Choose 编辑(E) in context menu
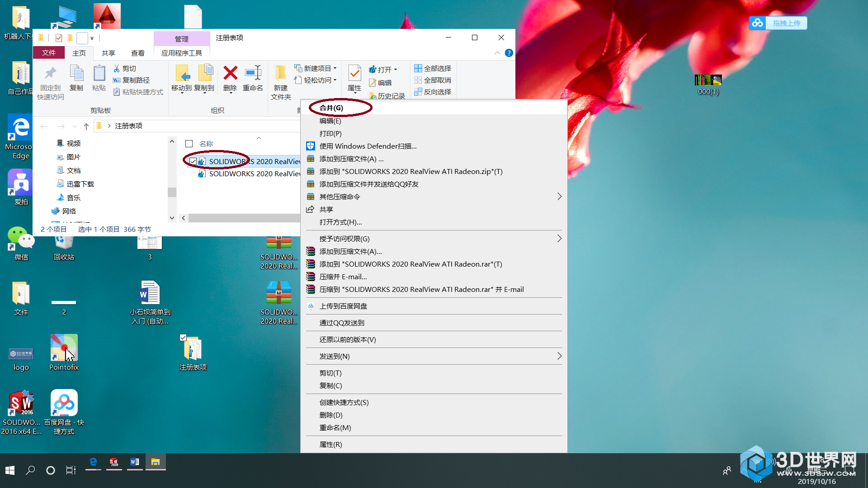Viewport: 868px width, 488px height. coord(434,121)
